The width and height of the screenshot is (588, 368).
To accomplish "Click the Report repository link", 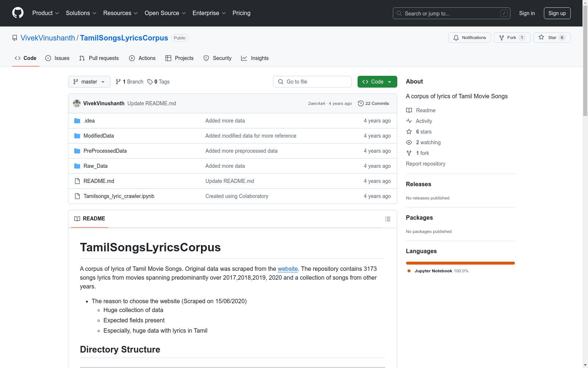I will pyautogui.click(x=426, y=164).
